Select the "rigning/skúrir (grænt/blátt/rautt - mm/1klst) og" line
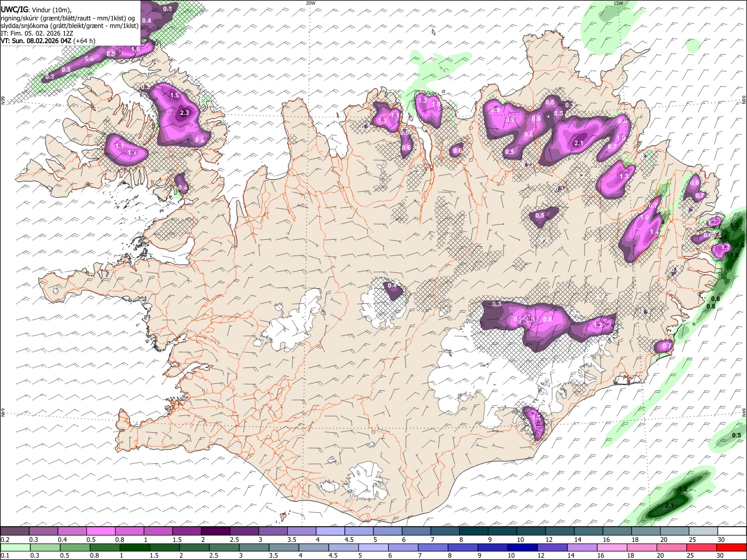This screenshot has width=747, height=560. click(x=67, y=18)
